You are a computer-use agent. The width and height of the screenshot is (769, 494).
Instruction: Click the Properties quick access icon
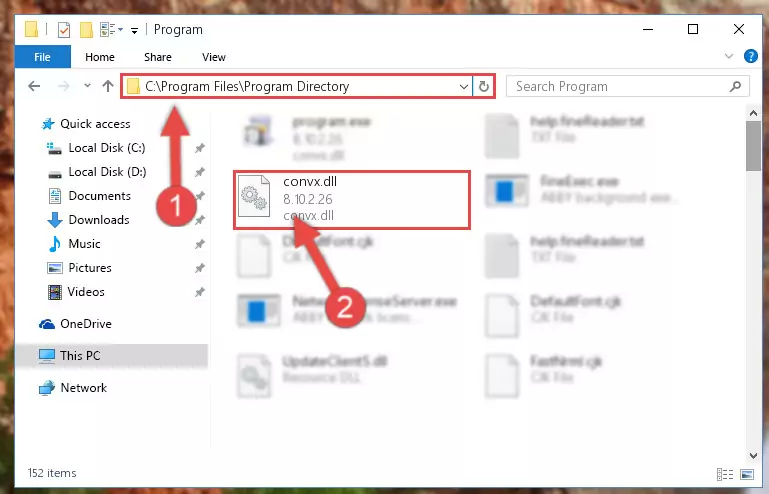(x=64, y=30)
